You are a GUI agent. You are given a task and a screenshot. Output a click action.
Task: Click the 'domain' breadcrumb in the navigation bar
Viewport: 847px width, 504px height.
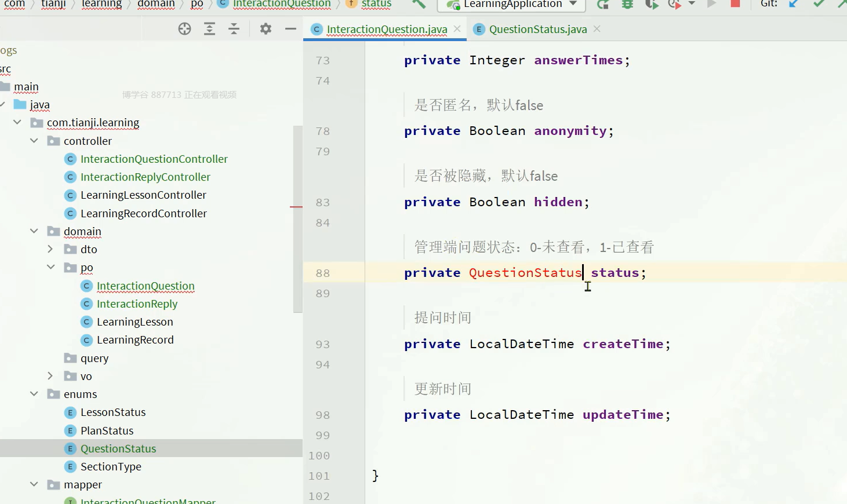click(x=156, y=4)
